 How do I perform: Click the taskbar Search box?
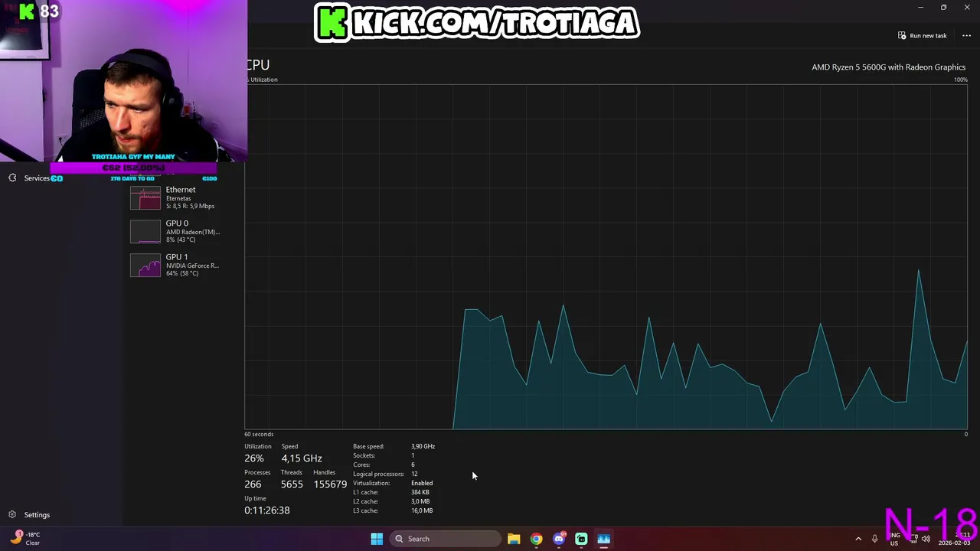[x=446, y=539]
